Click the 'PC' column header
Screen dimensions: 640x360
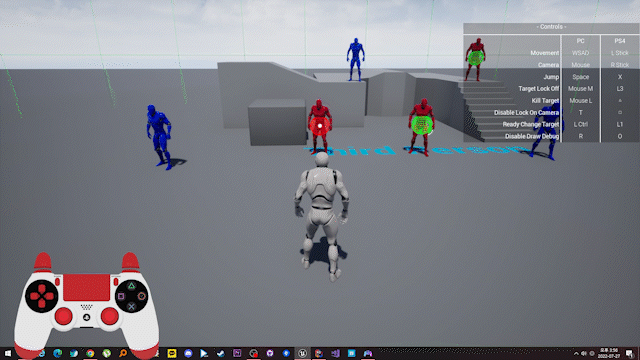(x=580, y=41)
